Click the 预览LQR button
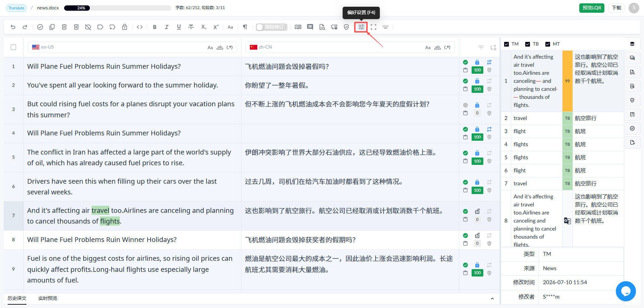 tap(592, 8)
